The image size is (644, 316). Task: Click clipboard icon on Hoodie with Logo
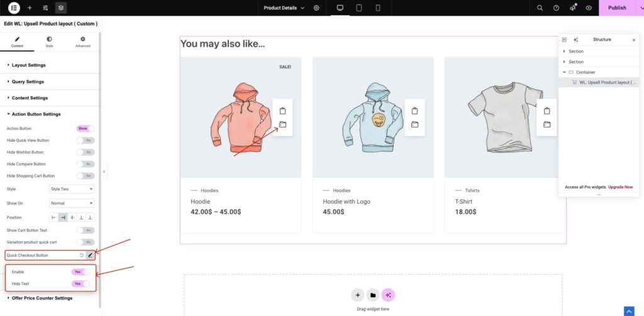(x=415, y=111)
